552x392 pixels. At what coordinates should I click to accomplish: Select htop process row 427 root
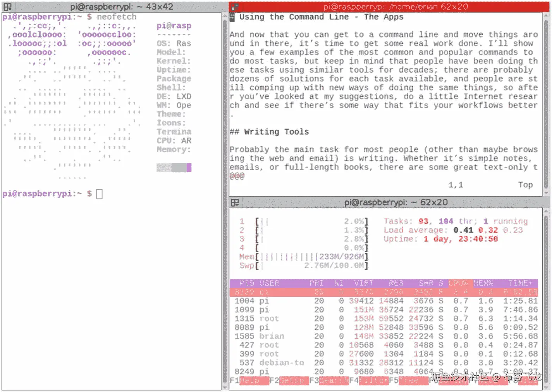(384, 345)
